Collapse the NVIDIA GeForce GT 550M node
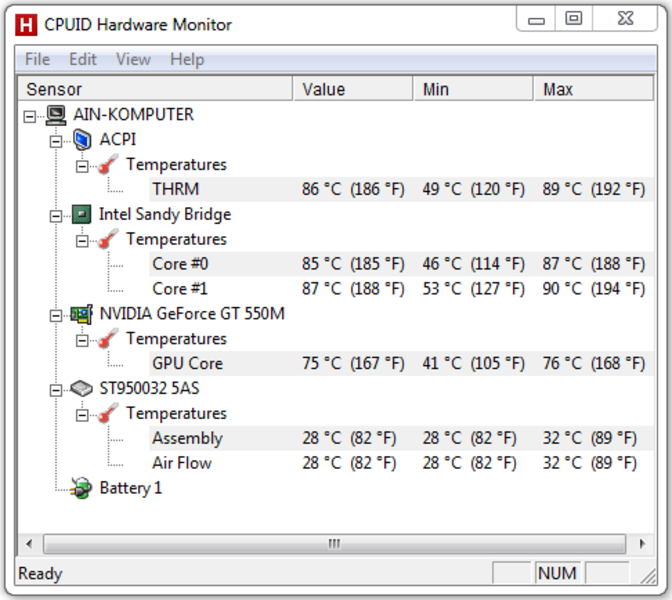 pos(56,316)
